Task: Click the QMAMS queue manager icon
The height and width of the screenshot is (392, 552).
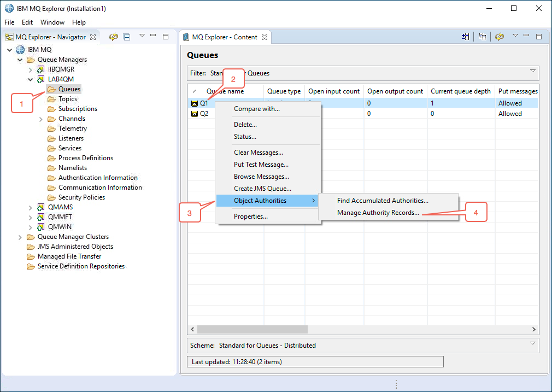Action: coord(41,207)
